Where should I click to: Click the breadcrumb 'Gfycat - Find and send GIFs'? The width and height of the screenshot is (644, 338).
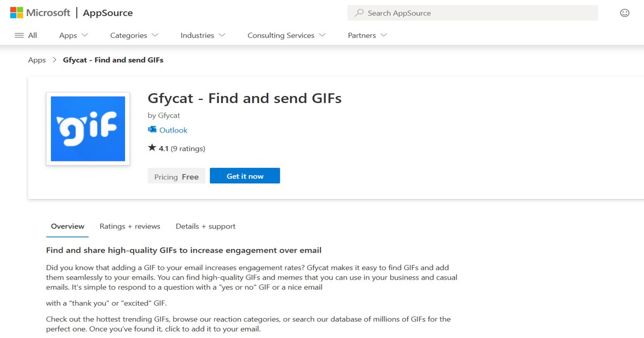[x=113, y=60]
